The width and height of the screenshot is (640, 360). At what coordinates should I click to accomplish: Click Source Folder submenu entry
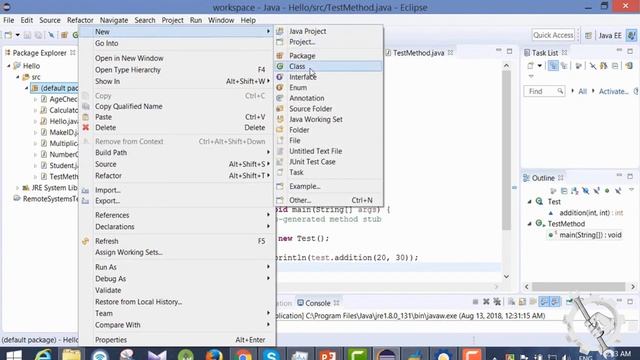[329, 109]
